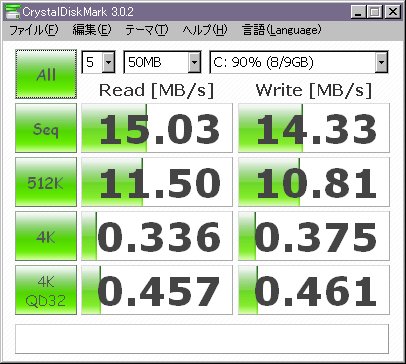Click the empty comment field at bottom

pyautogui.click(x=202, y=339)
